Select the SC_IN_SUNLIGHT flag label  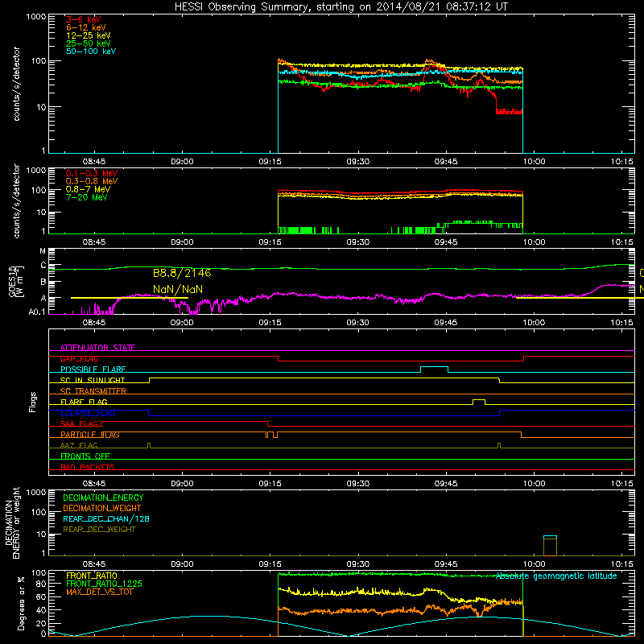pos(93,380)
